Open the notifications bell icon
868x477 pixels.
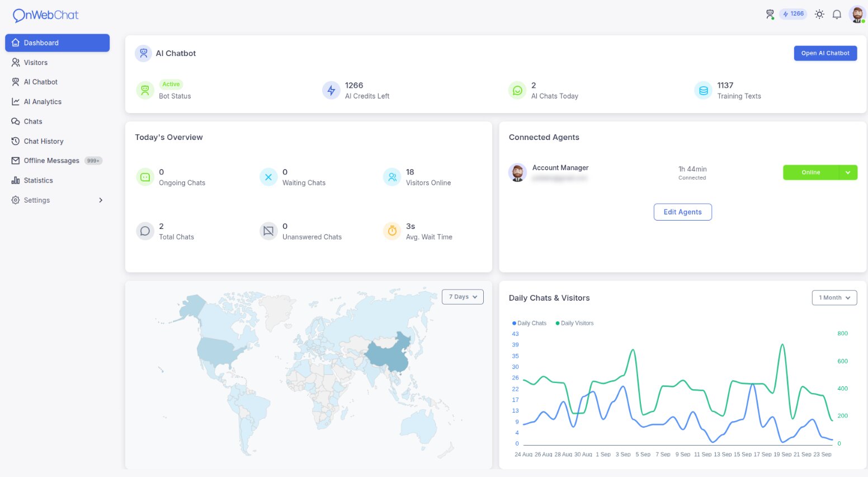tap(837, 14)
